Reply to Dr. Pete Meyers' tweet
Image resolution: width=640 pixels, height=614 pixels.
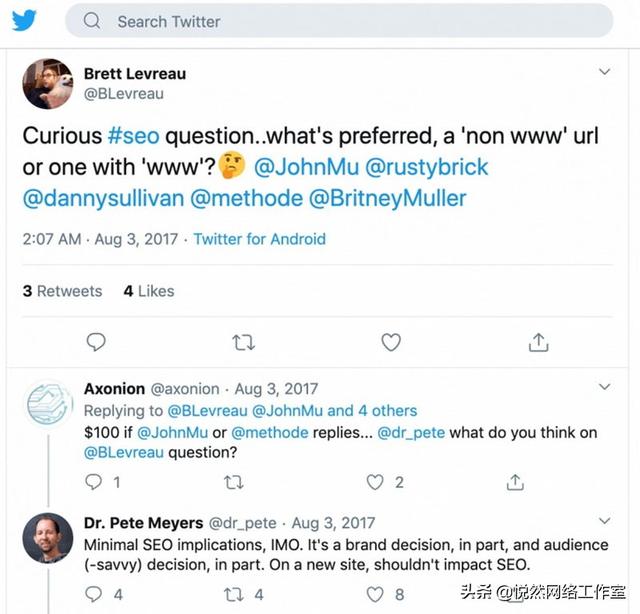coord(94,594)
